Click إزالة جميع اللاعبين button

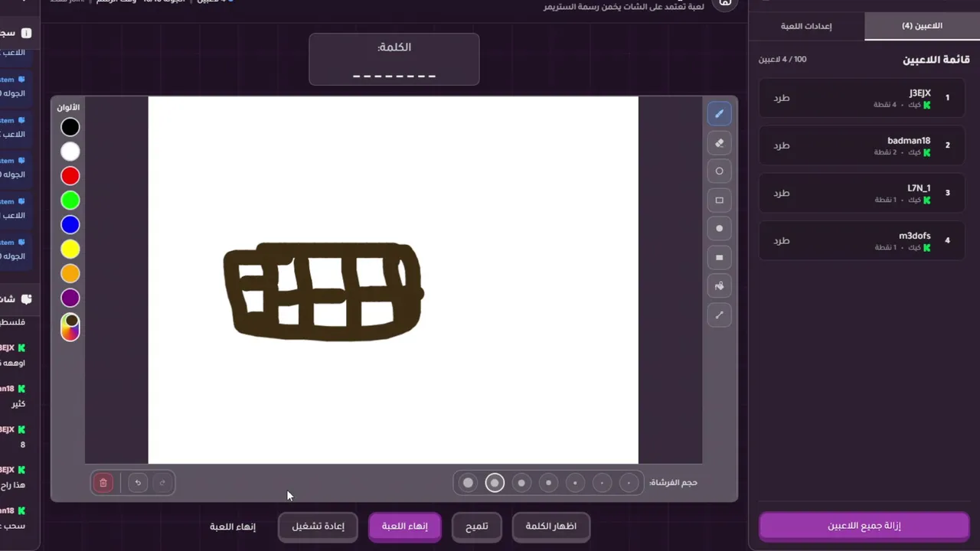(864, 527)
